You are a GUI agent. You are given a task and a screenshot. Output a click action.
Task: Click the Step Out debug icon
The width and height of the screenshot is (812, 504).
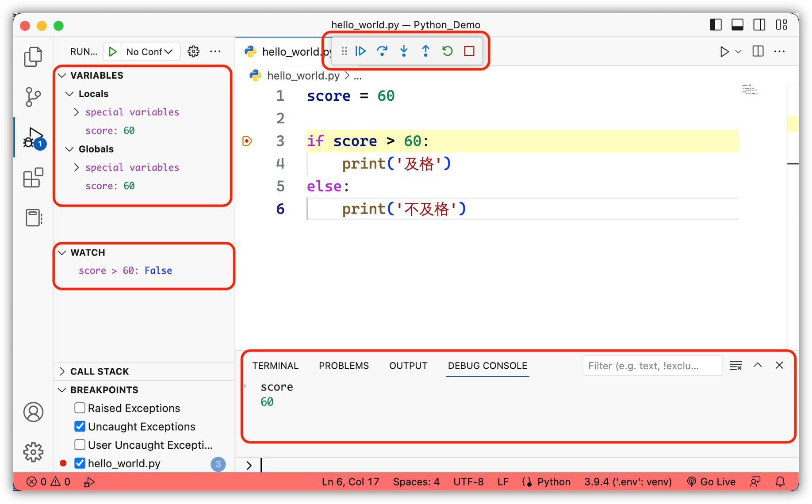(x=425, y=51)
